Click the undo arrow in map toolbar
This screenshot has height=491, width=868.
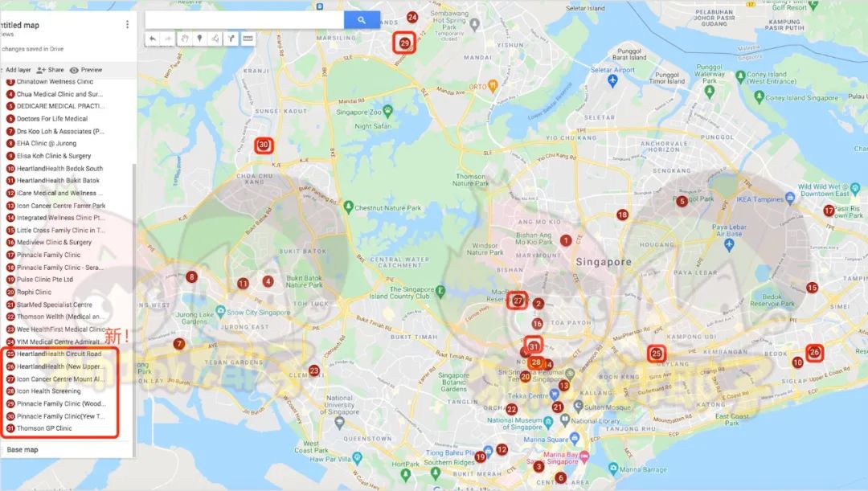point(153,39)
